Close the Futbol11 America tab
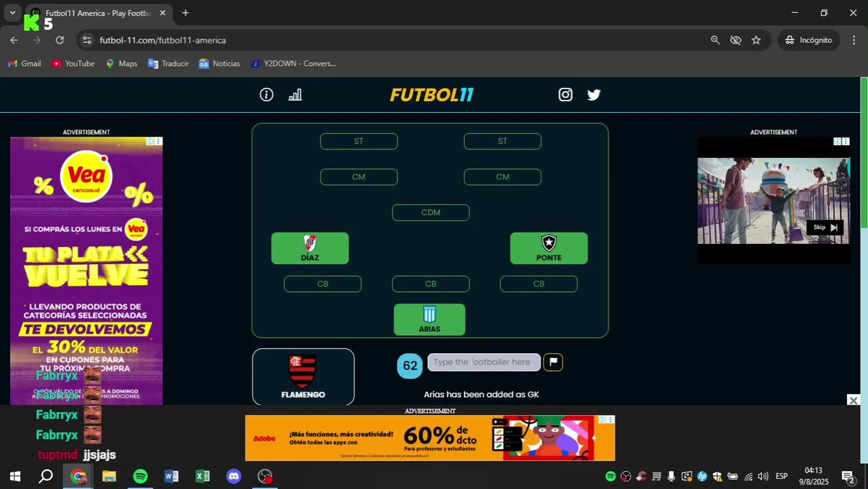 pyautogui.click(x=163, y=13)
